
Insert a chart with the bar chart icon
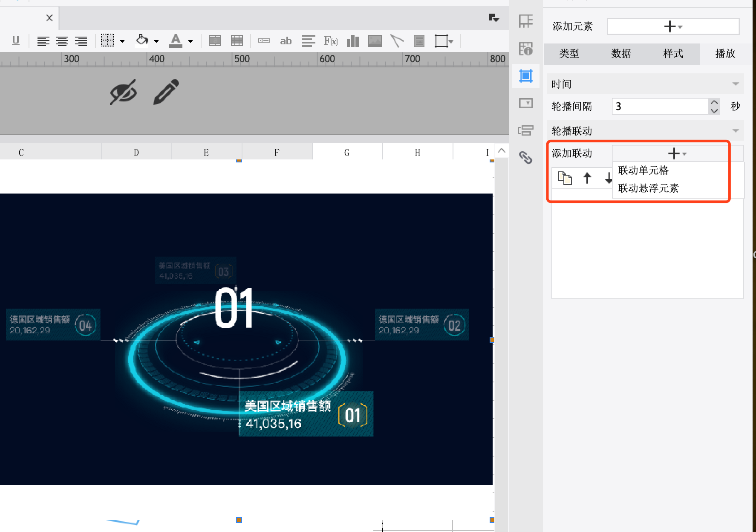353,41
